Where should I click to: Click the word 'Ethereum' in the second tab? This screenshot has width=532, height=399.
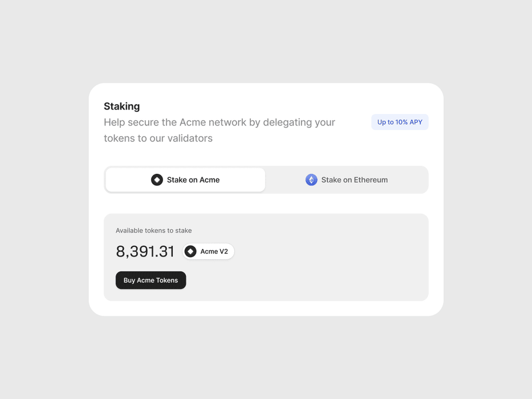click(371, 180)
